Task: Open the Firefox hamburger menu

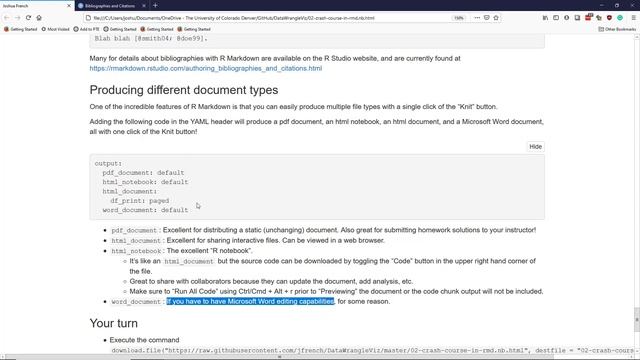Action: coord(633,18)
